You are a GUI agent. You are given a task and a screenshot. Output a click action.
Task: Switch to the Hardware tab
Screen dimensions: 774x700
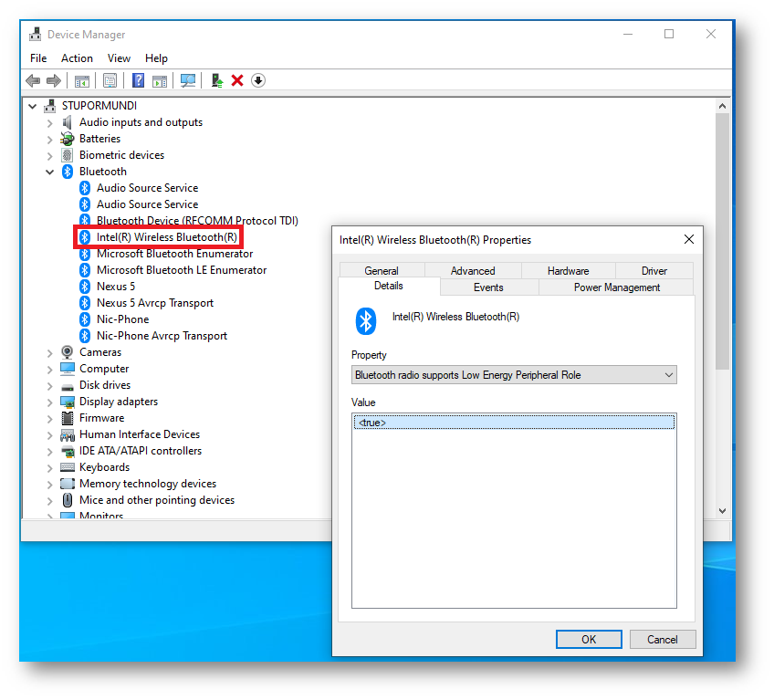point(568,270)
